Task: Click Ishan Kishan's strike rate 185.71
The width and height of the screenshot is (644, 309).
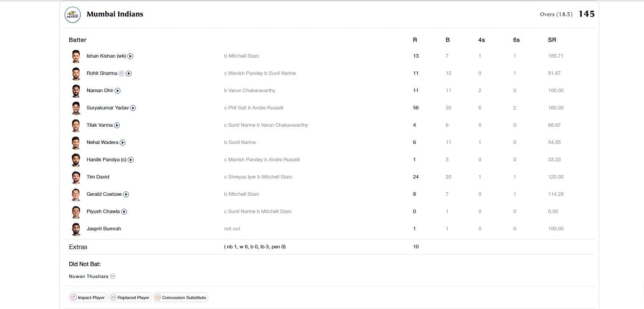Action: click(556, 56)
